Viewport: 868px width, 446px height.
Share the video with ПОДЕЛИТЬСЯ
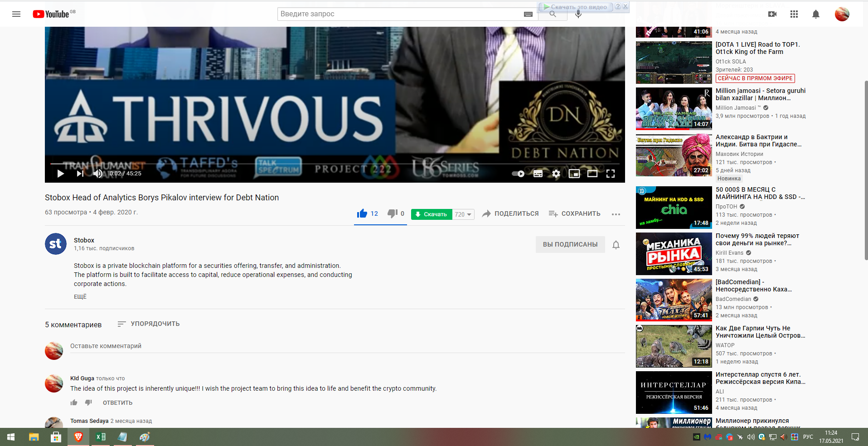tap(510, 213)
